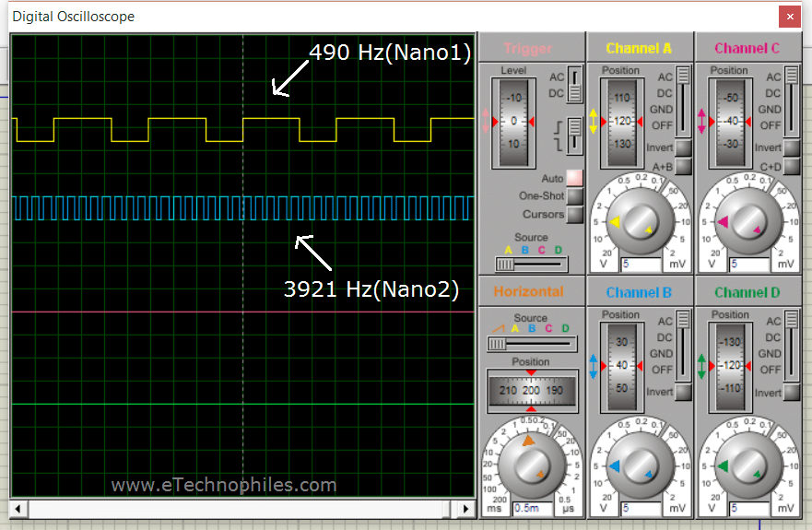Click the trigger edge polarity switch
Image resolution: width=812 pixels, height=530 pixels.
pos(574,135)
